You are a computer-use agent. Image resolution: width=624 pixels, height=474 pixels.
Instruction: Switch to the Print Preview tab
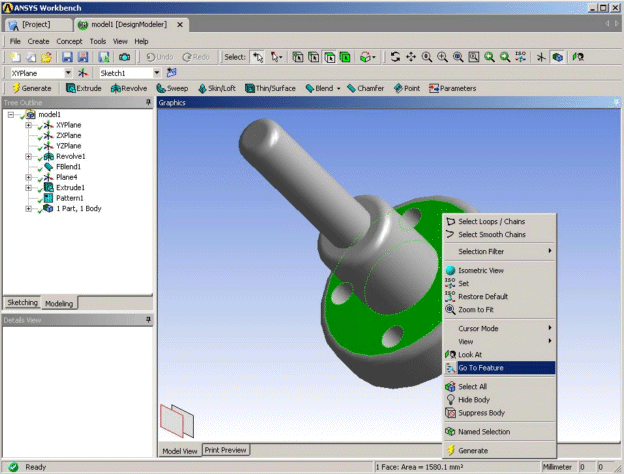point(226,450)
